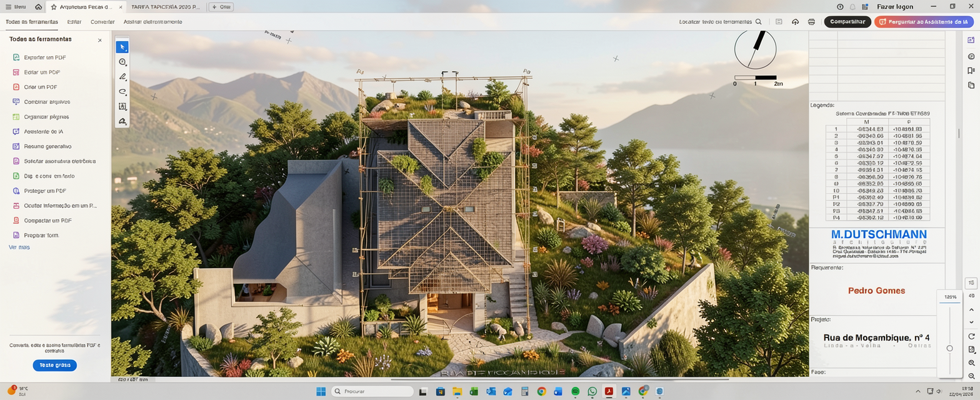Open Spotify from the Windows taskbar
980x400 pixels.
576,392
